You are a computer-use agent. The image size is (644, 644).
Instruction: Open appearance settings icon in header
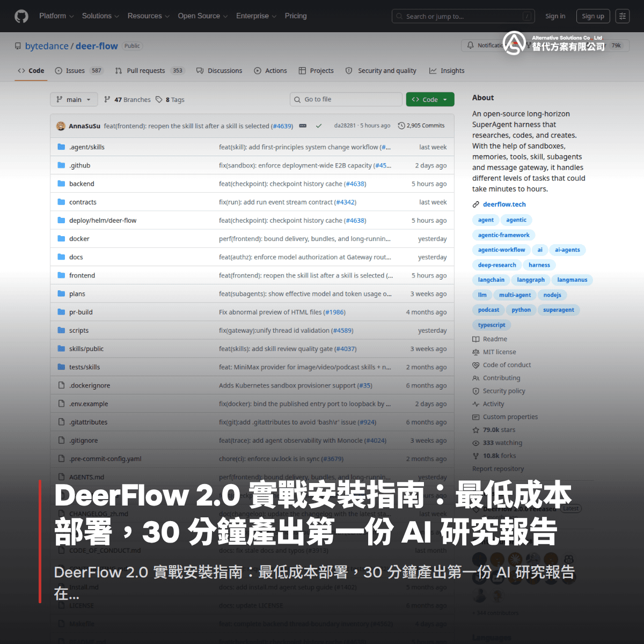[623, 16]
